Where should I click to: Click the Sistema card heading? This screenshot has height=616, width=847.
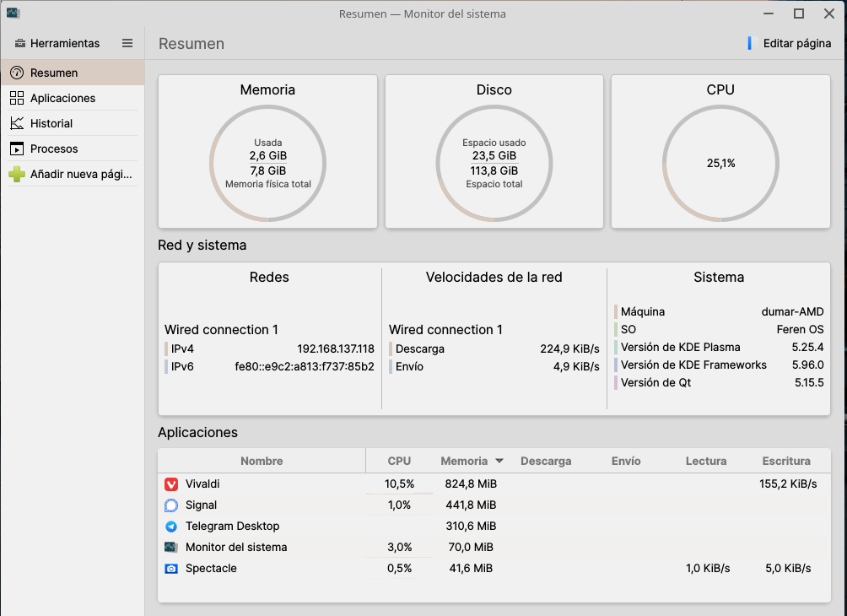tap(719, 277)
